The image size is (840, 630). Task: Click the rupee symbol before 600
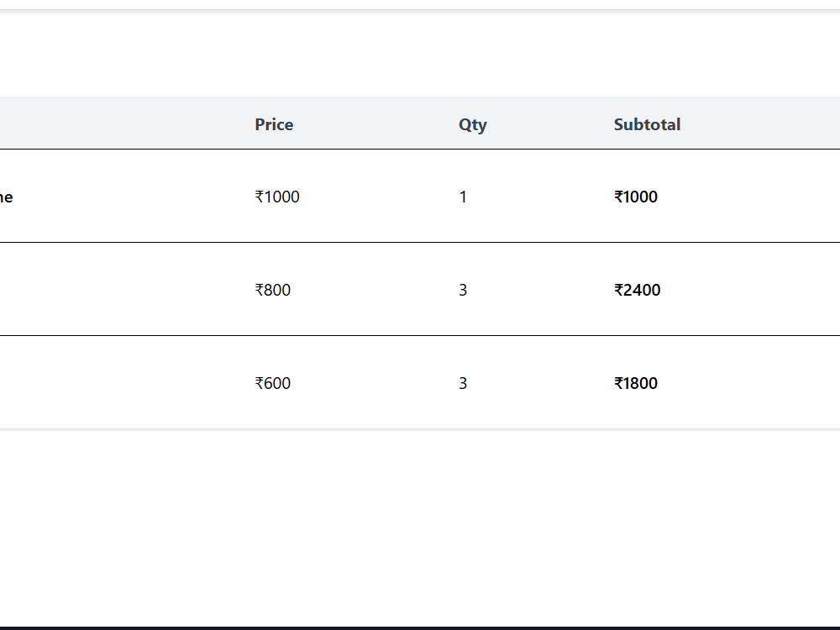click(x=260, y=383)
